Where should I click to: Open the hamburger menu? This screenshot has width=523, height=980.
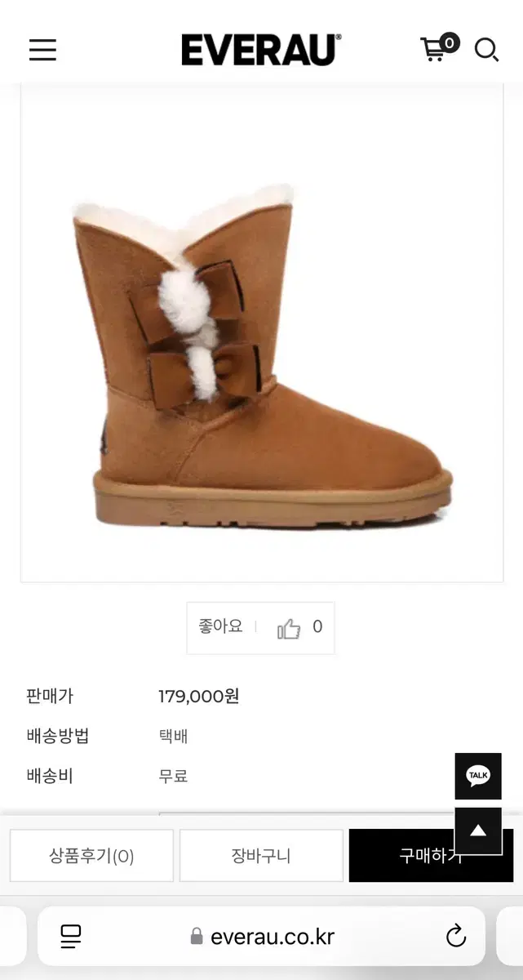(42, 50)
